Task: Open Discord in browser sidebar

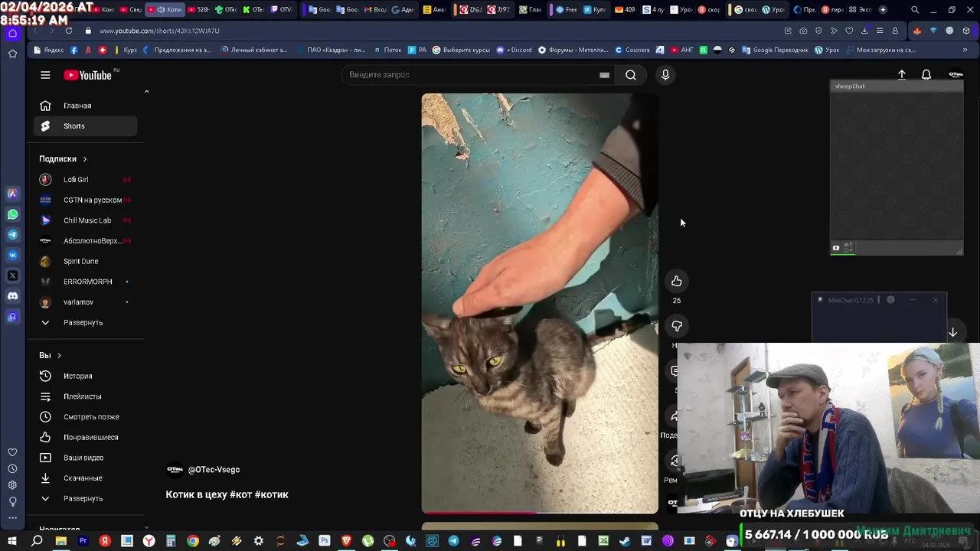Action: pyautogui.click(x=12, y=296)
